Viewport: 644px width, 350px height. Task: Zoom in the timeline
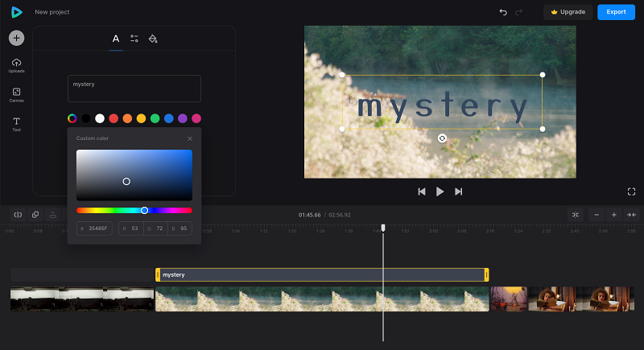pyautogui.click(x=614, y=215)
